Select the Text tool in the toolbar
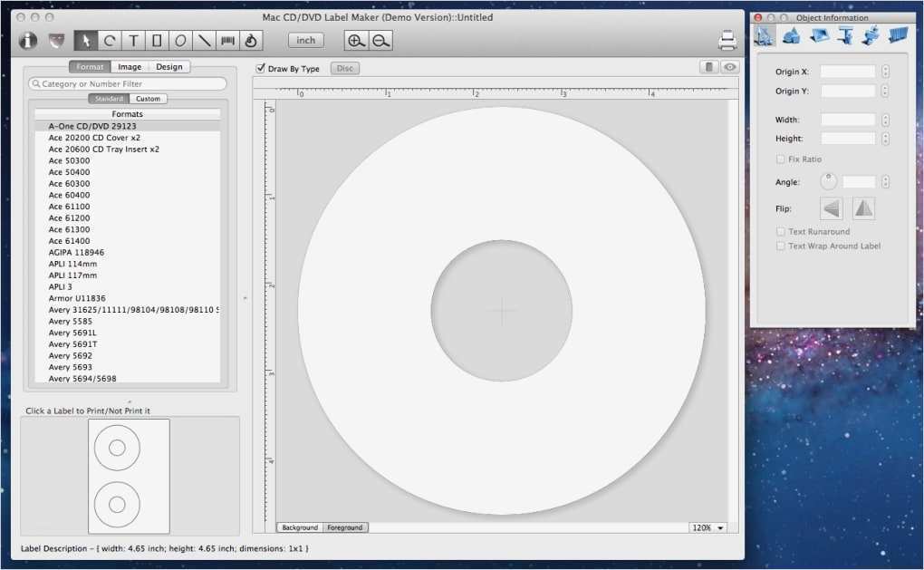 [133, 40]
